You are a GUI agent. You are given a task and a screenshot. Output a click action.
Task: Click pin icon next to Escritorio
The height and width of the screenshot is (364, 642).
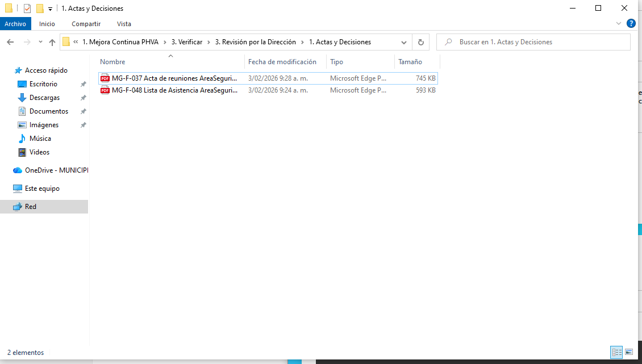(x=83, y=84)
